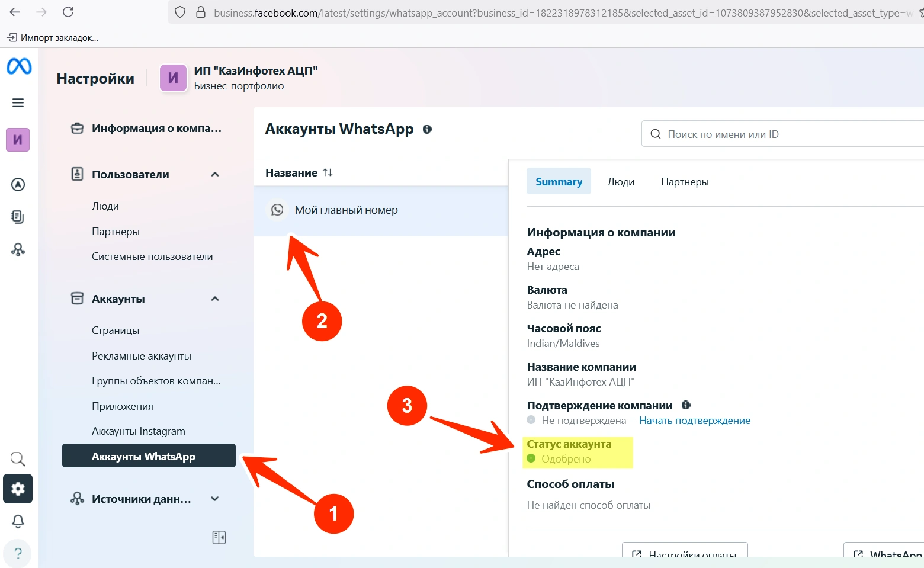This screenshot has width=924, height=568.
Task: Sort the list by Название
Action: tap(299, 172)
